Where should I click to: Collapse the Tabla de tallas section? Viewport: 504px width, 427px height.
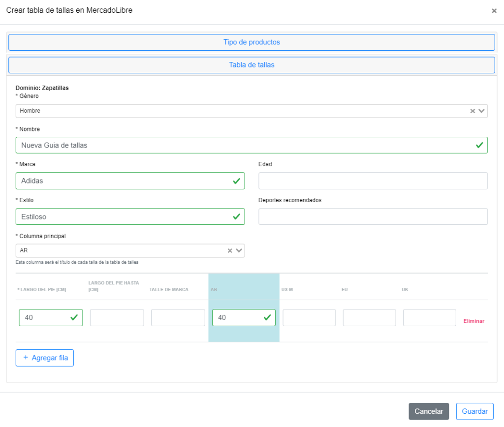(x=252, y=65)
